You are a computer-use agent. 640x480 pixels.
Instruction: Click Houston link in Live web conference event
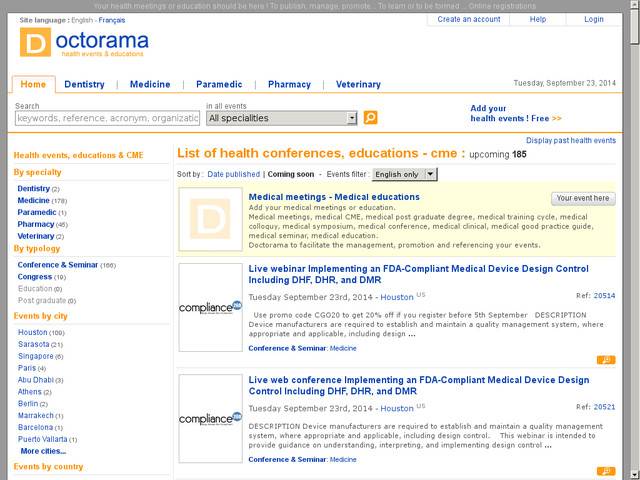pyautogui.click(x=397, y=408)
